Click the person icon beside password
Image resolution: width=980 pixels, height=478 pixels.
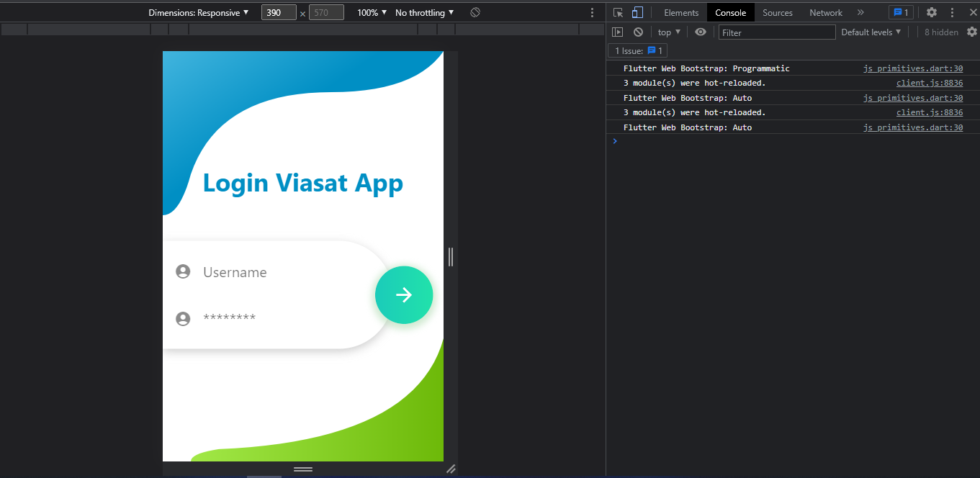pyautogui.click(x=183, y=318)
